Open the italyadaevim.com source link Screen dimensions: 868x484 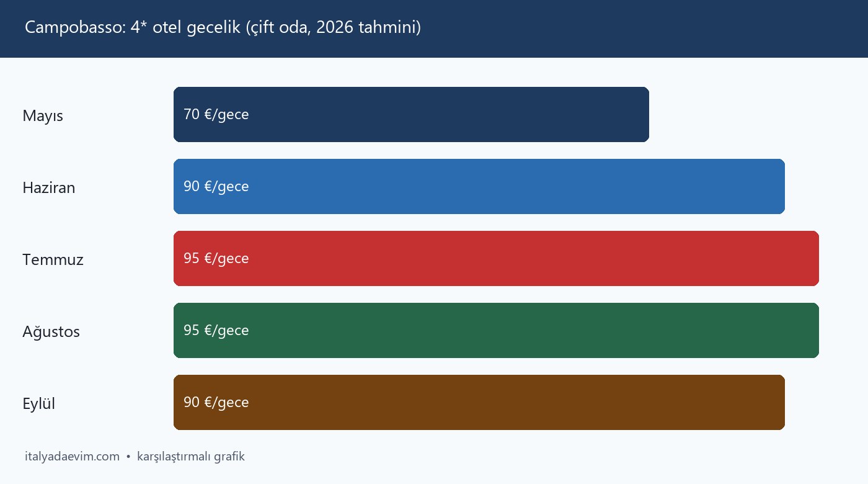[x=72, y=457]
